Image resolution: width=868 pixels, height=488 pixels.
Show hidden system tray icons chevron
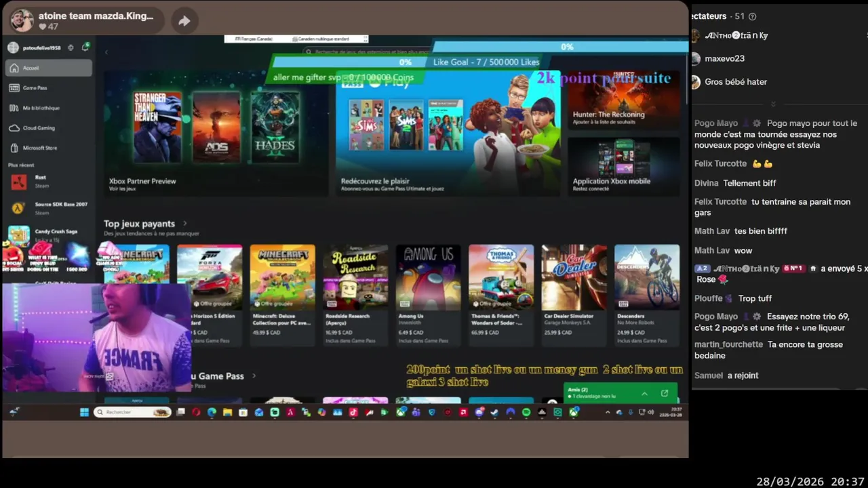click(608, 412)
